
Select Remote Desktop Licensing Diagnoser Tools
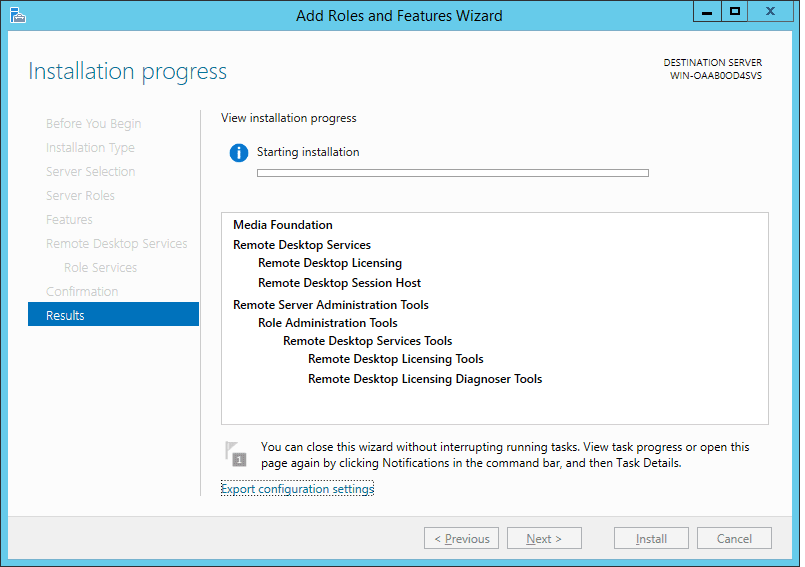point(425,379)
